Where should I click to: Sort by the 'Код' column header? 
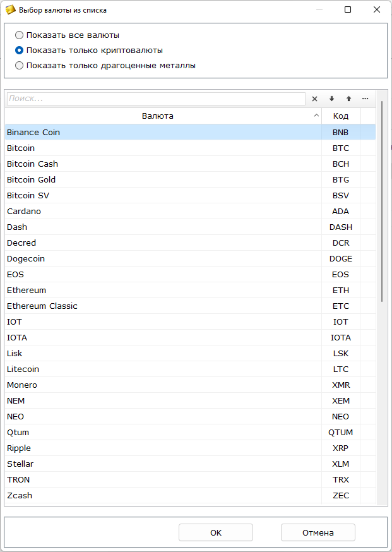click(341, 116)
